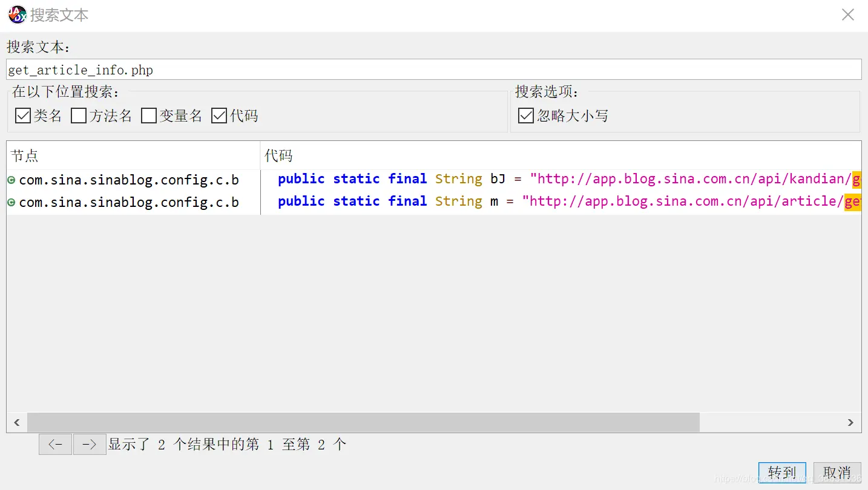Select the m article URL code row
Screen dimensions: 868x490
coord(561,201)
